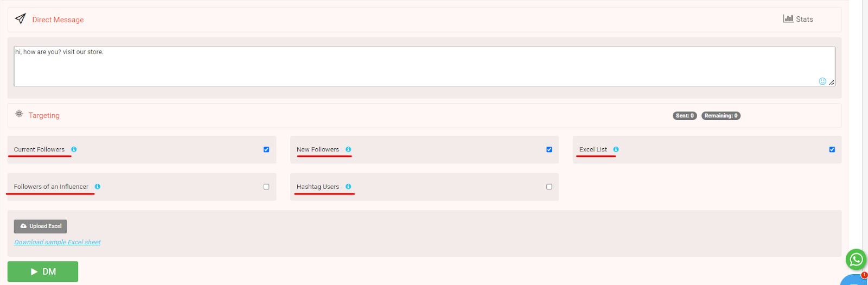Show info for Hashtag Users

coord(348,187)
